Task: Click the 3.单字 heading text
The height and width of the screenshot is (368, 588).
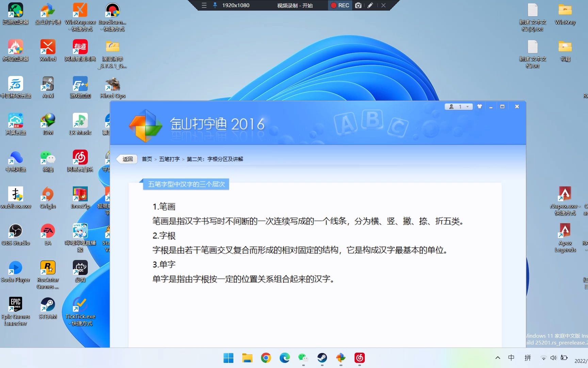Action: tap(164, 264)
